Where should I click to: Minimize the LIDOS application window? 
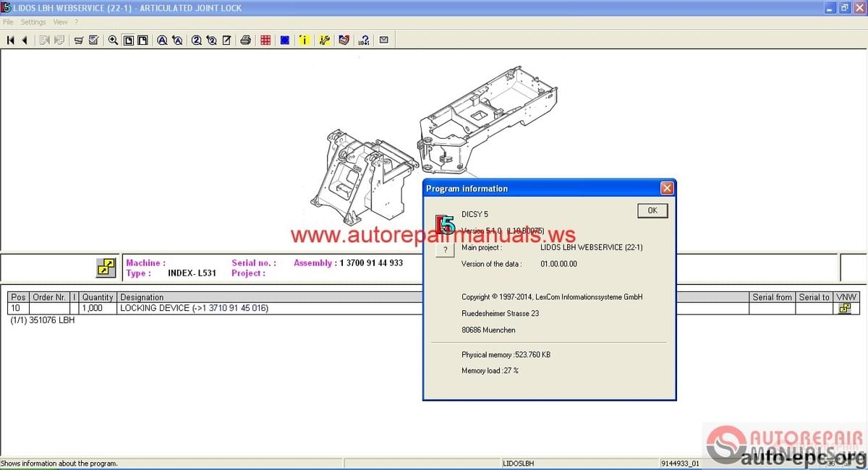[x=830, y=8]
